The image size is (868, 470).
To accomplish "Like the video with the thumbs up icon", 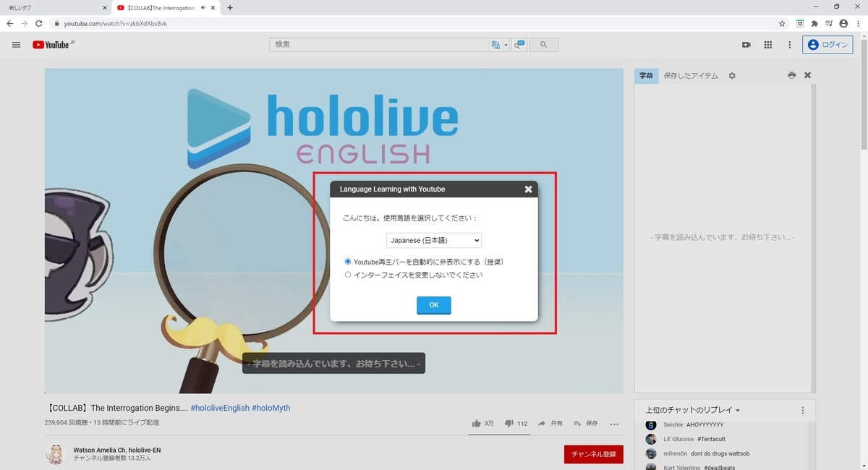I will pos(476,424).
